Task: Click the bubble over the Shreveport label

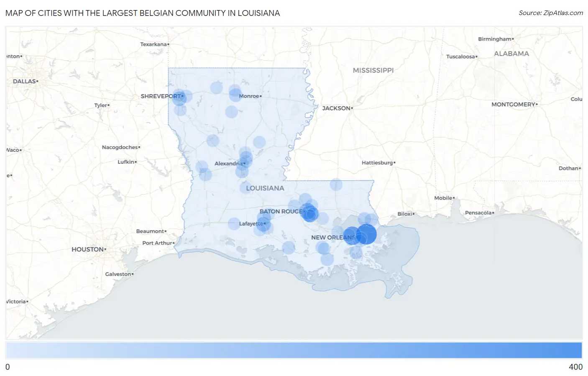Action: [179, 98]
